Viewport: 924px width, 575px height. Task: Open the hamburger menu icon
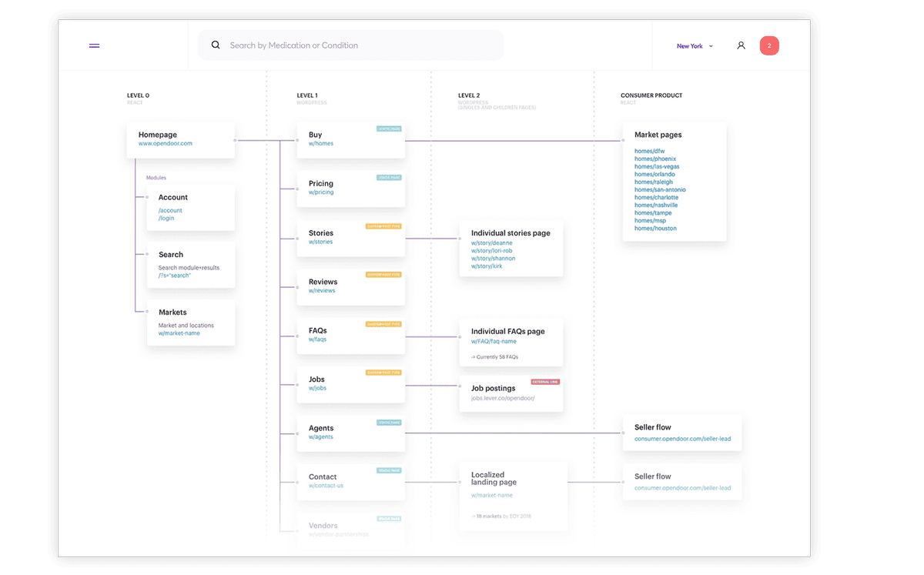point(94,46)
